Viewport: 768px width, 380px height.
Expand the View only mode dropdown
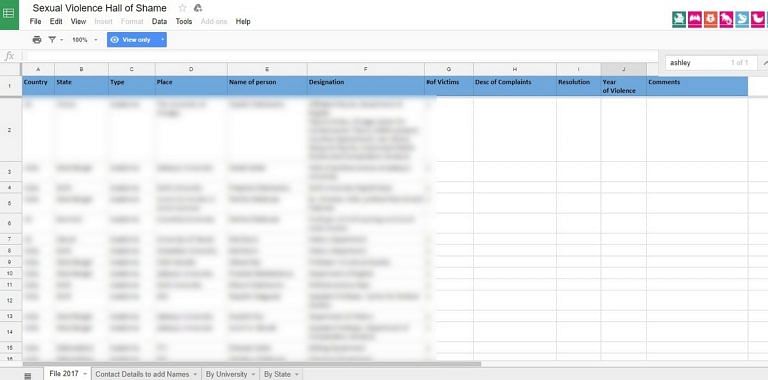point(163,40)
